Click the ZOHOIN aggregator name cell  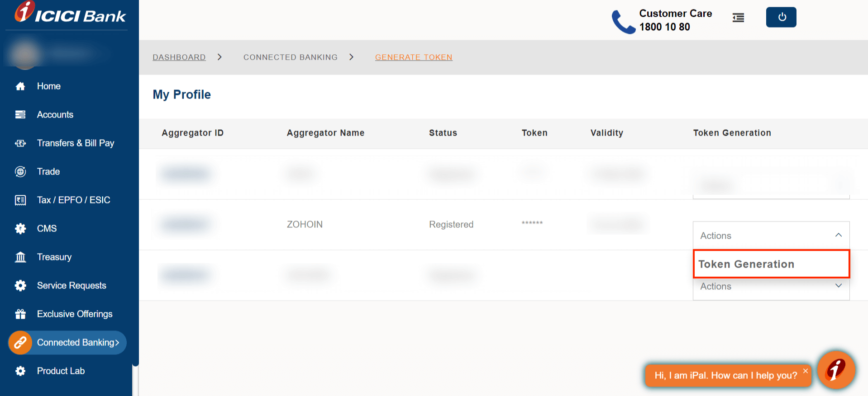point(305,225)
